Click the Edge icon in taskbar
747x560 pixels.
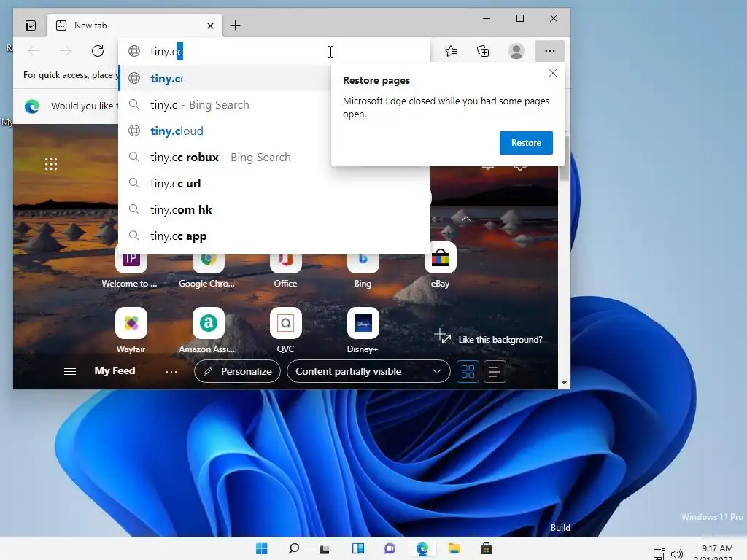[x=422, y=548]
